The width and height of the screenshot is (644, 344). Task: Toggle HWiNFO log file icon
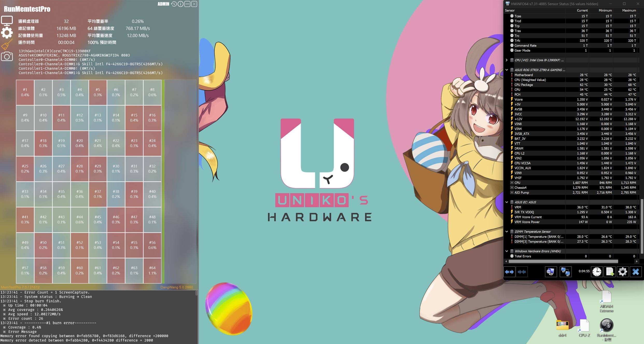tap(610, 272)
